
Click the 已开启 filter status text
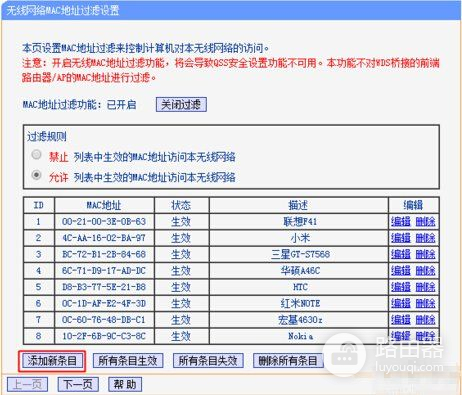point(121,105)
